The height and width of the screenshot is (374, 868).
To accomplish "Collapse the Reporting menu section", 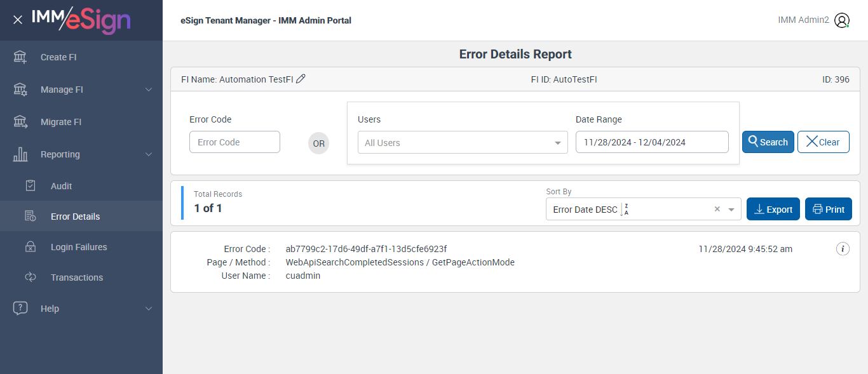I will (x=149, y=154).
